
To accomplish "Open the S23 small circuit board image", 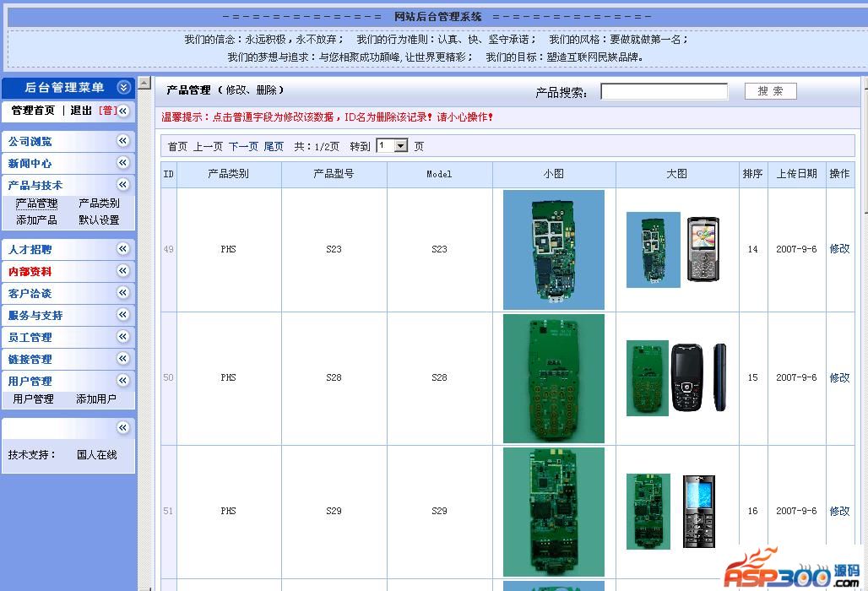I will click(x=554, y=250).
